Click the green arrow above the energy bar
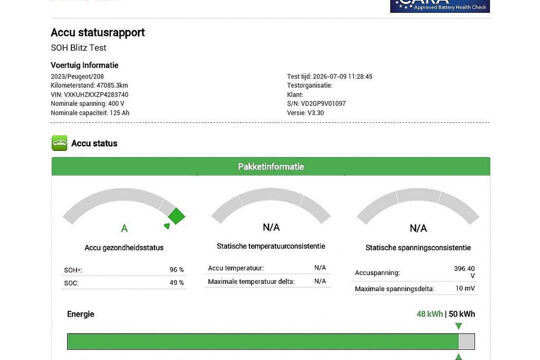540x360 pixels. pyautogui.click(x=458, y=326)
